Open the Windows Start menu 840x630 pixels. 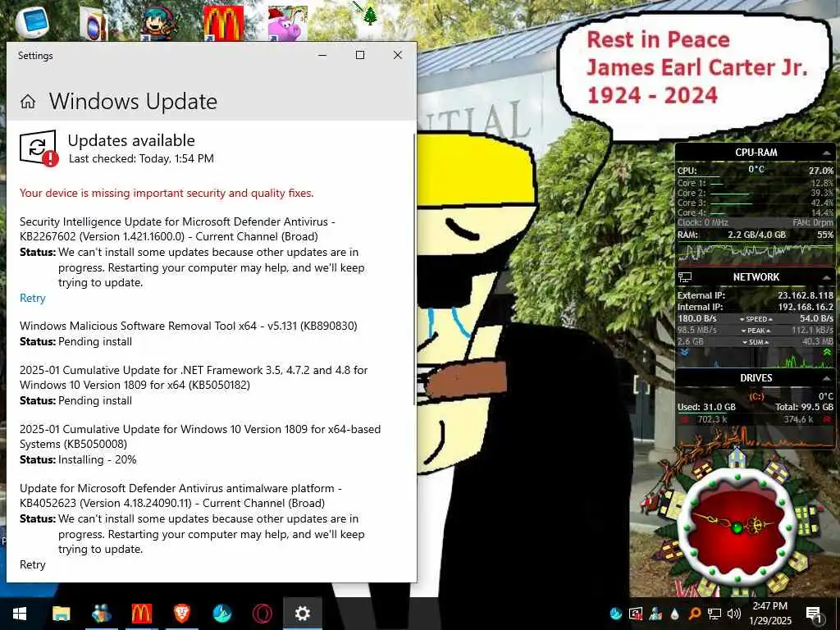point(20,614)
